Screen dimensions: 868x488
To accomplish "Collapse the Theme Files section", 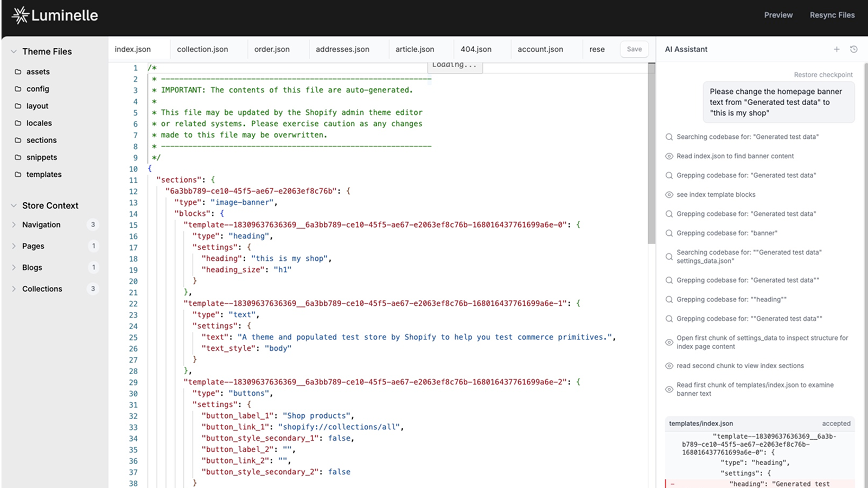I will pos(12,51).
